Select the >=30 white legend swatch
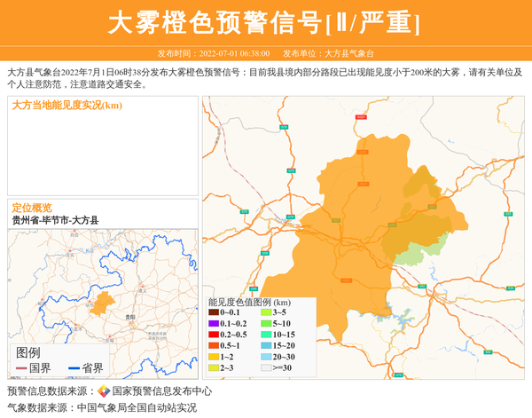532x418 pixels. pos(266,367)
